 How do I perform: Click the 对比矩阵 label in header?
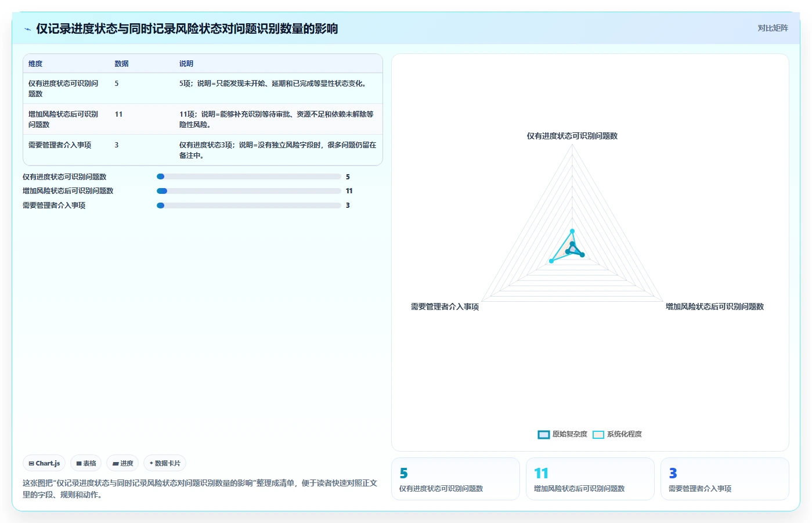click(773, 28)
